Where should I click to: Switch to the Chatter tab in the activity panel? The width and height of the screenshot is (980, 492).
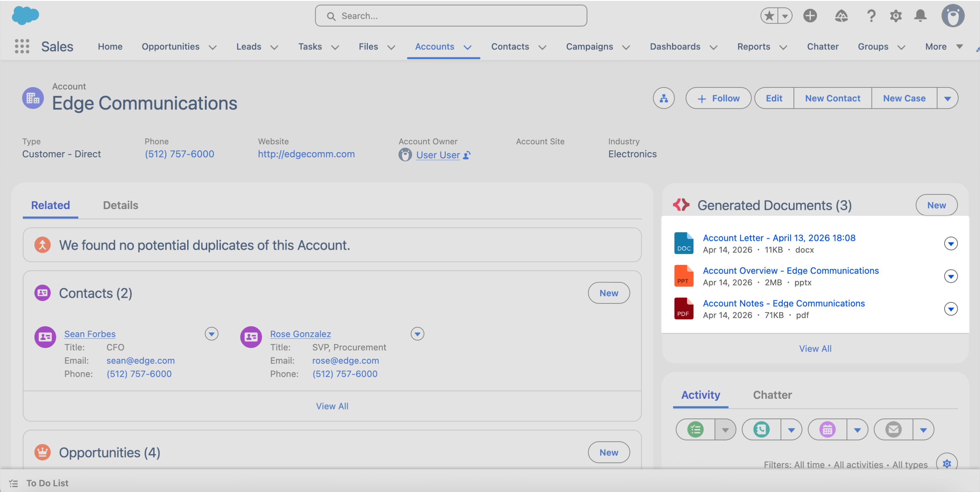(x=772, y=395)
